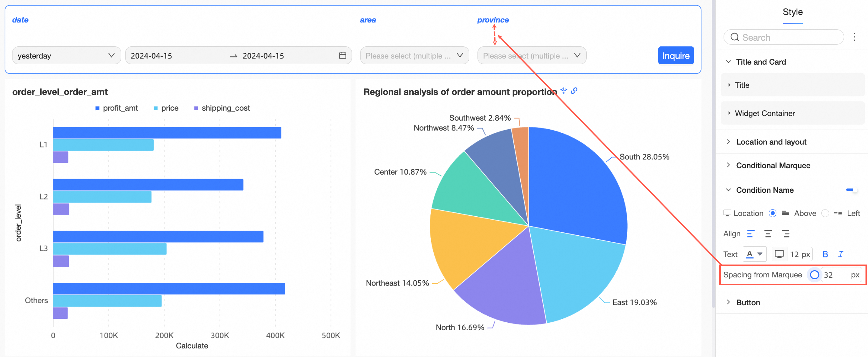Click the L2 profit_amt bar

[x=148, y=185]
